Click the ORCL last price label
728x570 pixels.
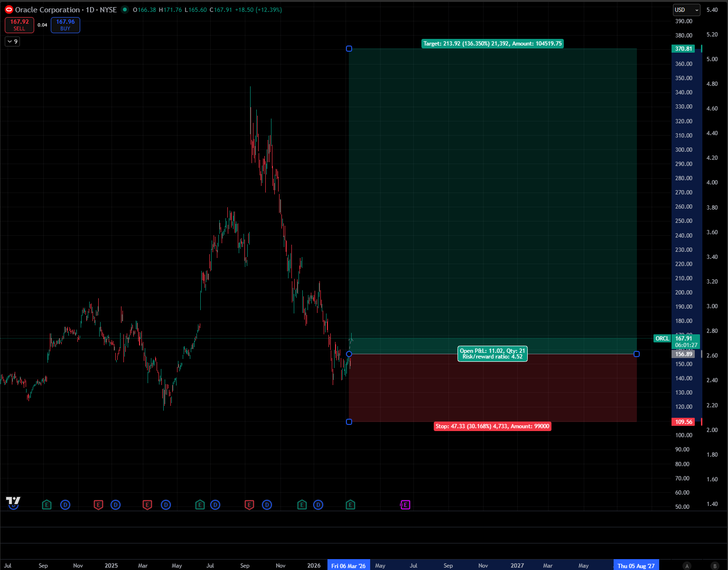pyautogui.click(x=662, y=339)
